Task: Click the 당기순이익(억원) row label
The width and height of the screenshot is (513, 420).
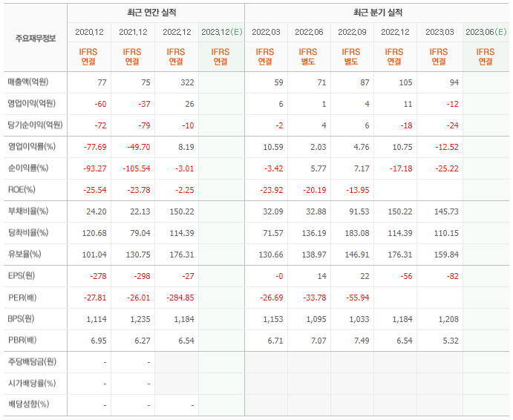Action: pos(36,125)
